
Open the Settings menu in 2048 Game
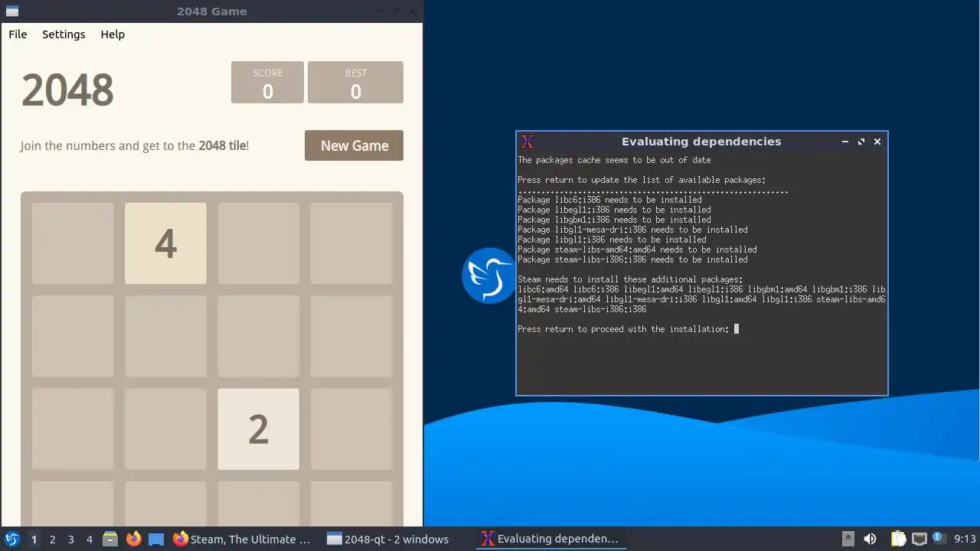64,34
